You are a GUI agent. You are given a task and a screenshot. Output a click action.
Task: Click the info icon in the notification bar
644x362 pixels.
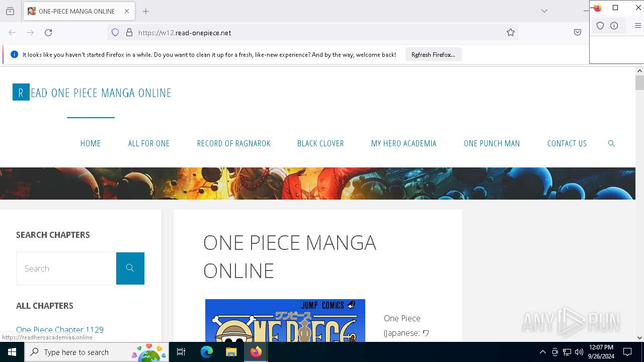point(14,55)
